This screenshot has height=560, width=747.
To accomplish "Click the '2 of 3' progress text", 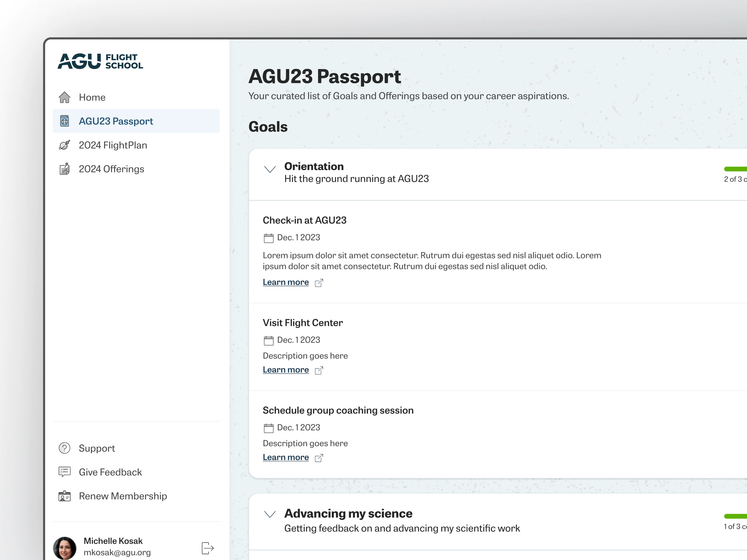I will 735,179.
